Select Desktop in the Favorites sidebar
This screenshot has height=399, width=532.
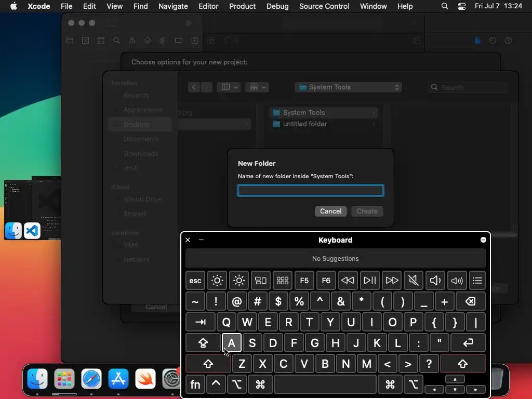tap(140, 124)
